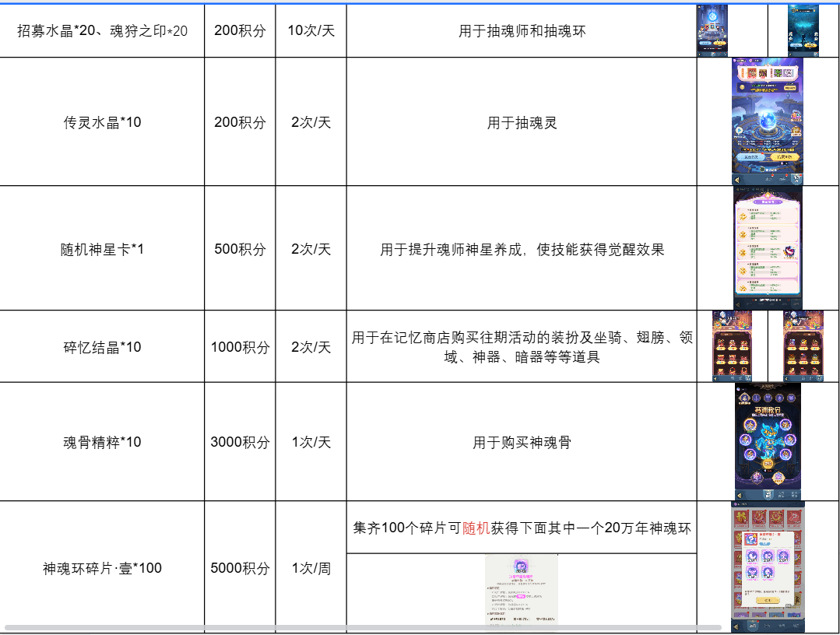Click the '3000积分' cell
Image resolution: width=840 pixels, height=635 pixels.
pyautogui.click(x=240, y=442)
